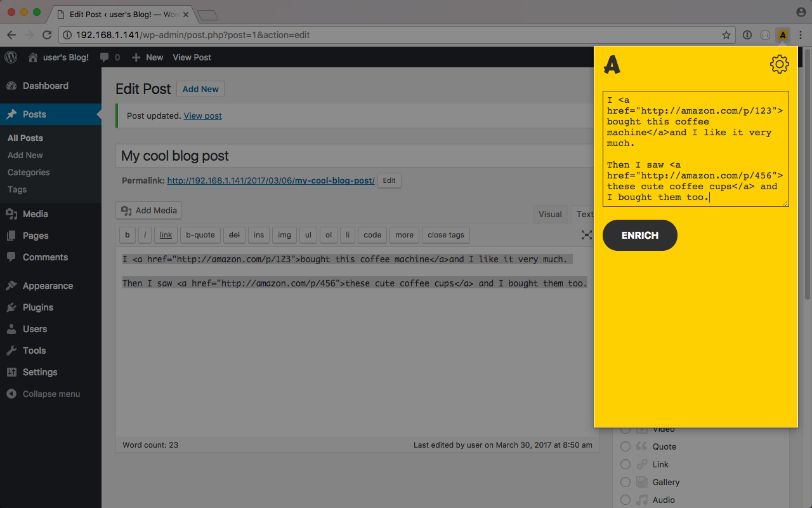Open the Plugins menu in sidebar

tap(38, 307)
